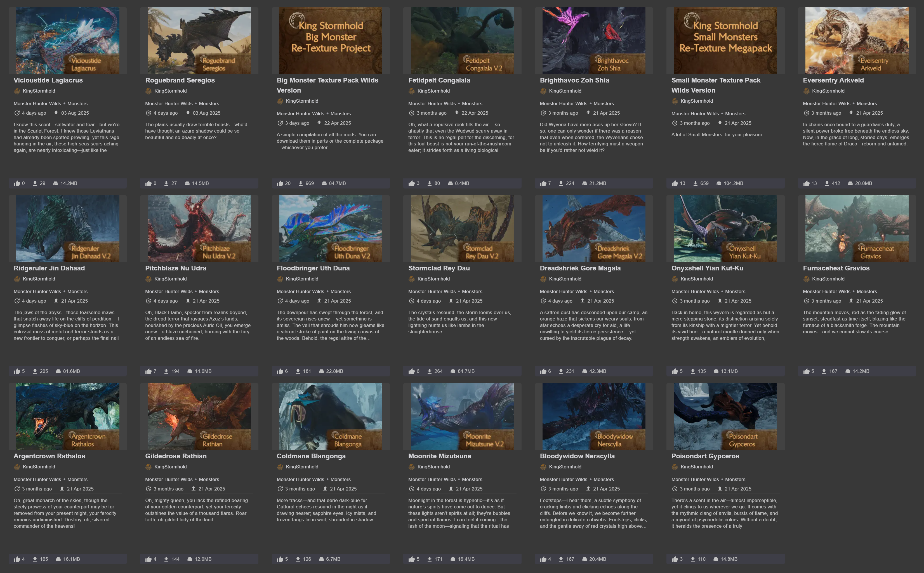Click the KingStormhold avatar on Vicioustide Lagiacrus
The width and height of the screenshot is (924, 573).
[17, 91]
